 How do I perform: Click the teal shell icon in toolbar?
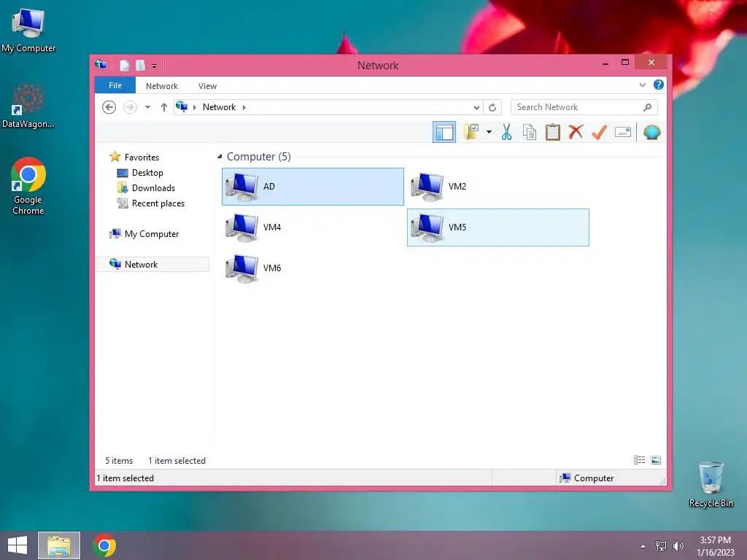651,132
